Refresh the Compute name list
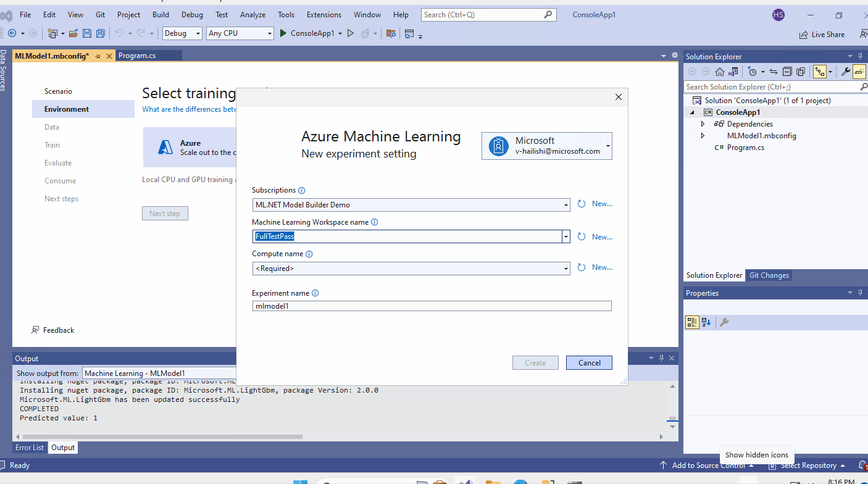 click(581, 267)
